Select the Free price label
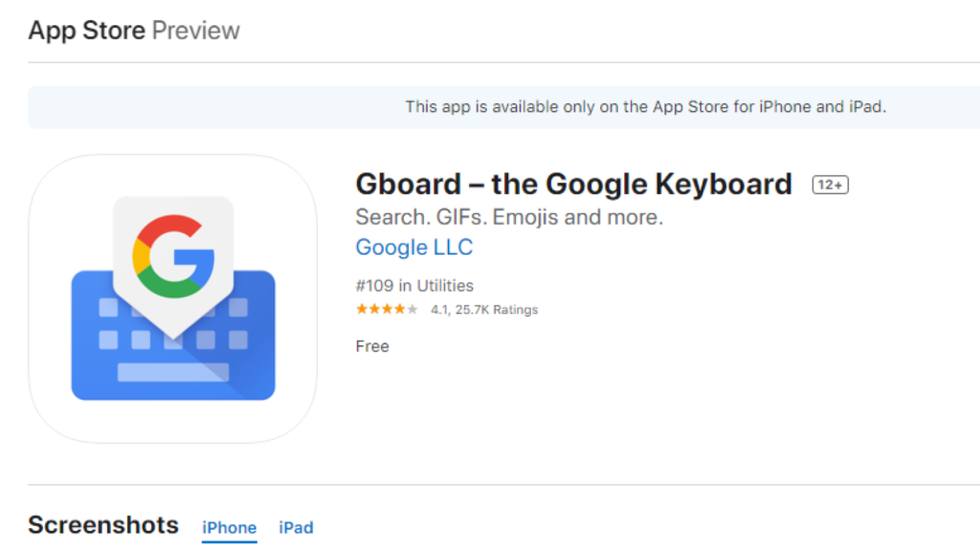 [x=371, y=345]
